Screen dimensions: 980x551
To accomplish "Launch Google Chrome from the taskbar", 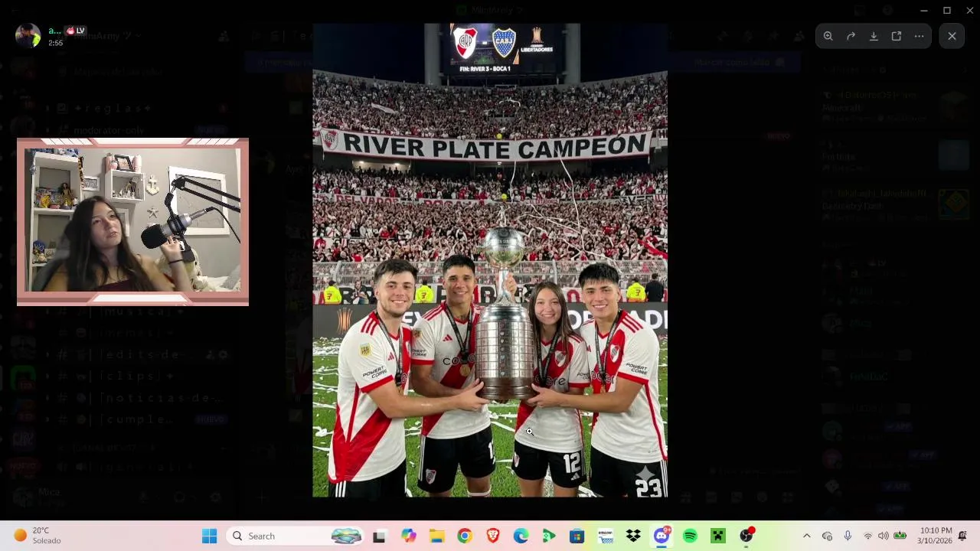I will click(x=465, y=536).
